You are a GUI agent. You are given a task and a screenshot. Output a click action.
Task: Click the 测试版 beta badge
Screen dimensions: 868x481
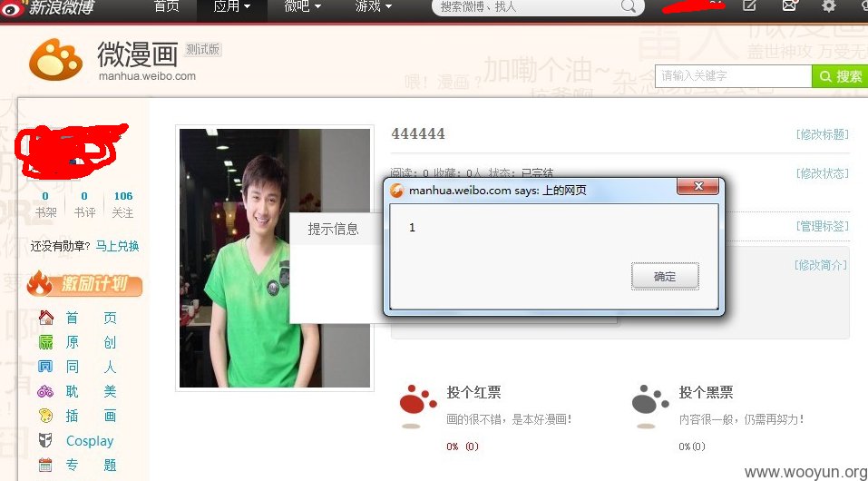point(202,49)
